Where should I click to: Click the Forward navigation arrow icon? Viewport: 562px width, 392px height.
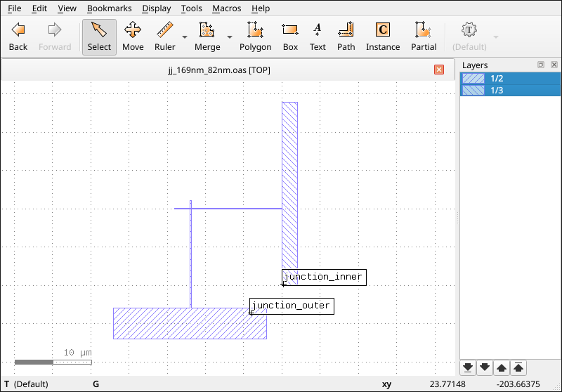55,30
